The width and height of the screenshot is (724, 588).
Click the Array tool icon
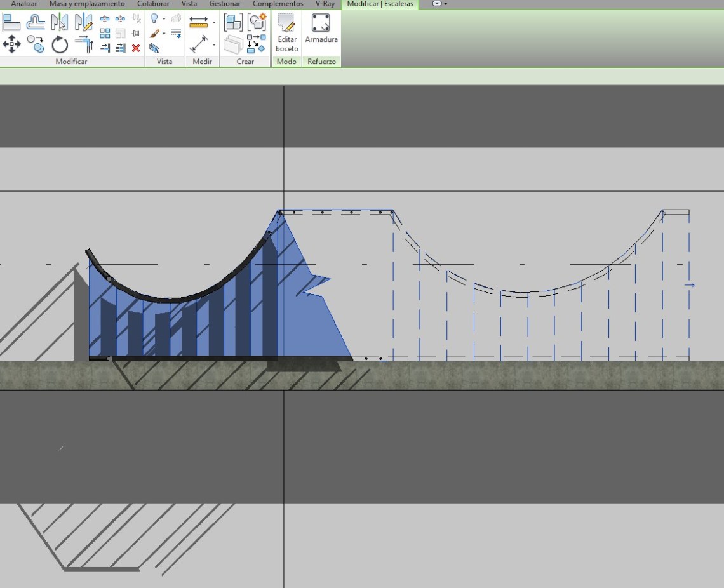(x=105, y=34)
